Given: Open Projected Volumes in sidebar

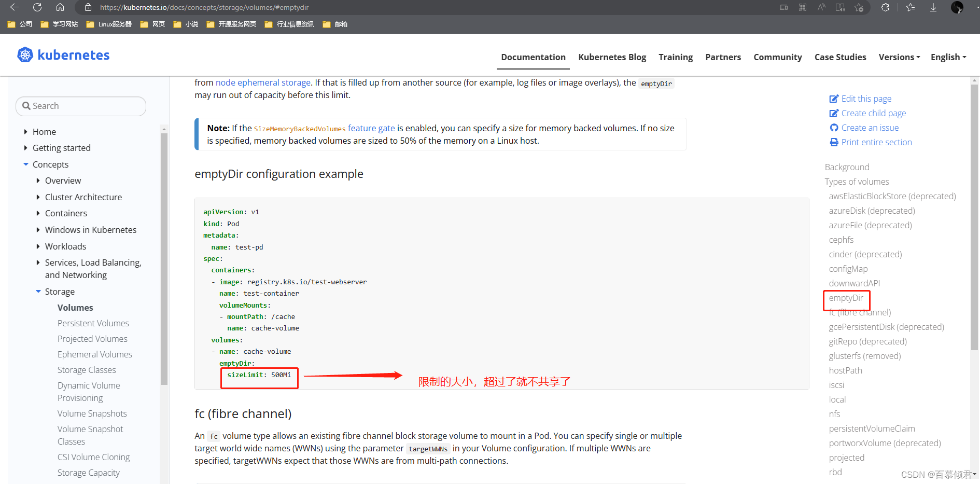Looking at the screenshot, I should pyautogui.click(x=92, y=339).
